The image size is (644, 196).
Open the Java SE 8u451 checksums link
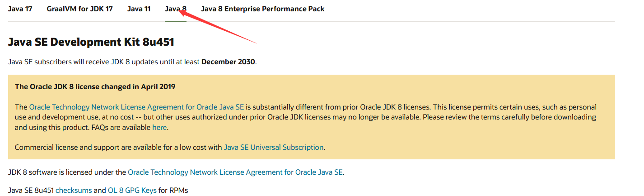74,191
